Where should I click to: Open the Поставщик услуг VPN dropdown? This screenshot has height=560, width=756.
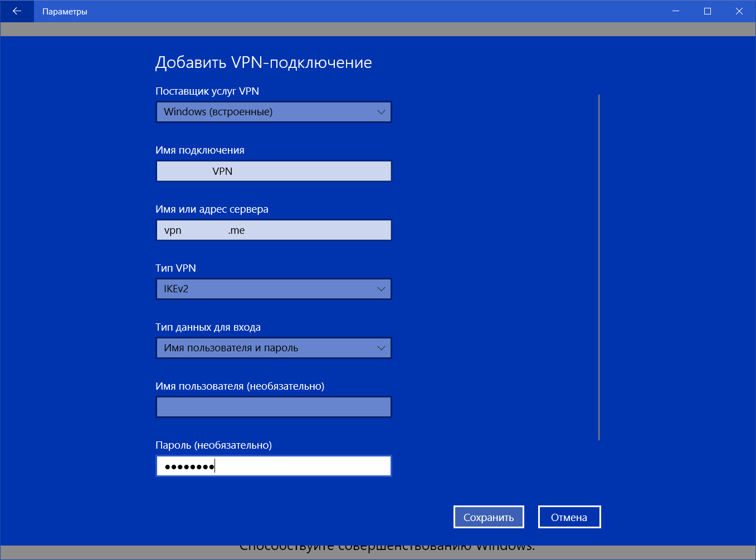pos(273,112)
